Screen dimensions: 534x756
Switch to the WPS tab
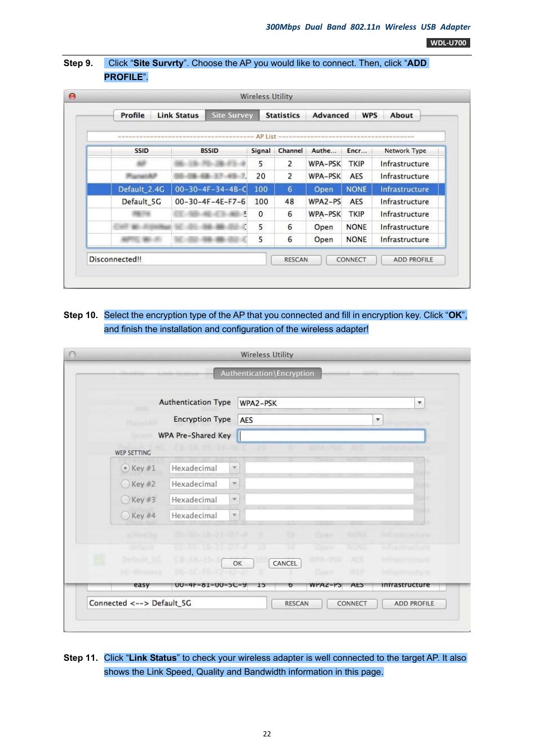369,115
